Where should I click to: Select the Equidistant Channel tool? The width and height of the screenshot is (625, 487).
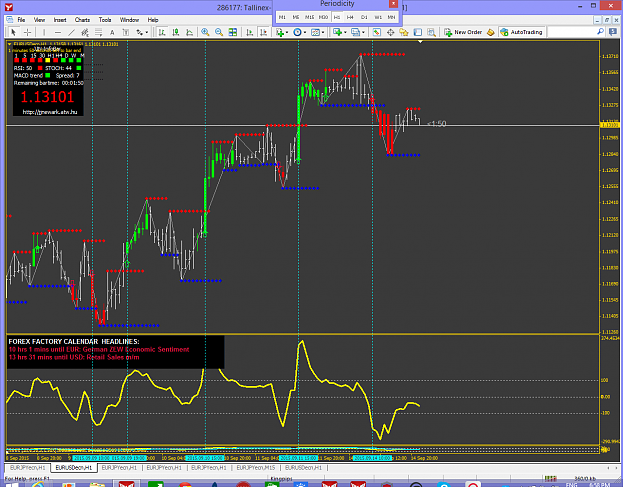[85, 32]
